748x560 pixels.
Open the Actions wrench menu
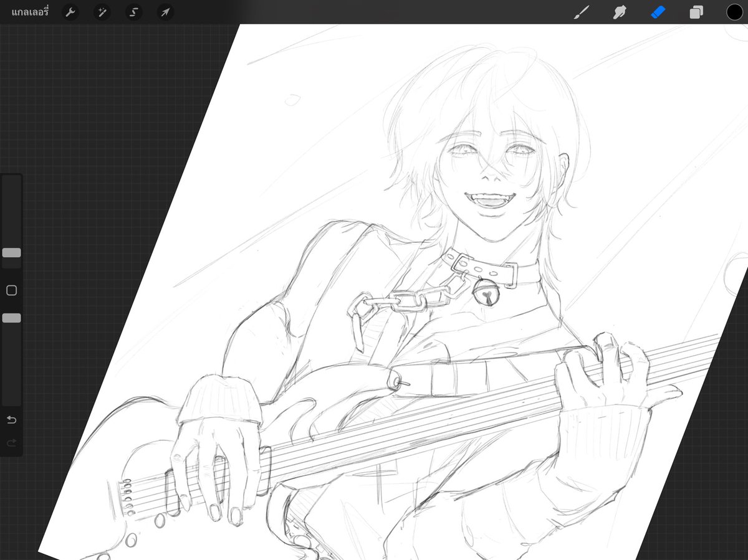[x=70, y=12]
